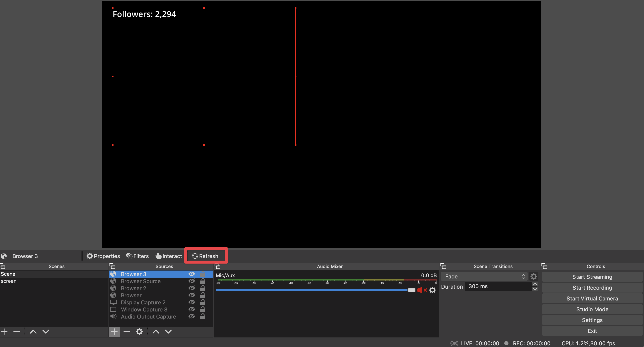644x347 pixels.
Task: Select the Scene entry in Scenes
Action: (54, 274)
